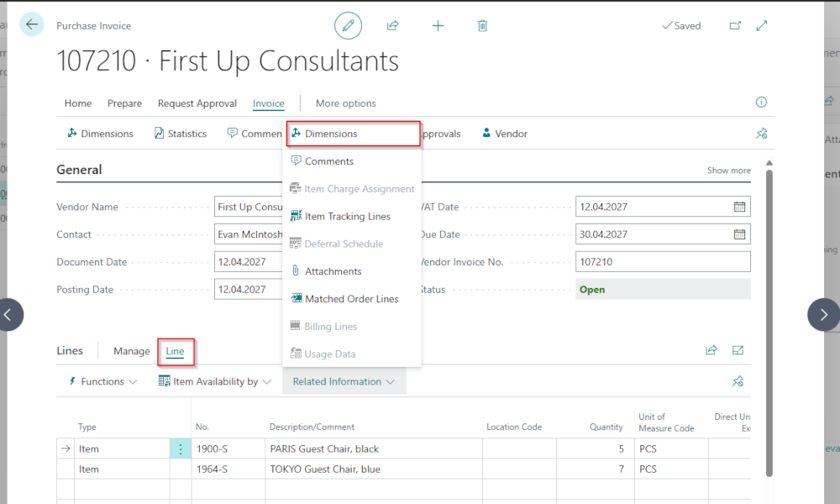Image resolution: width=840 pixels, height=504 pixels.
Task: Choose Dimensions from Related Information menu
Action: click(353, 134)
